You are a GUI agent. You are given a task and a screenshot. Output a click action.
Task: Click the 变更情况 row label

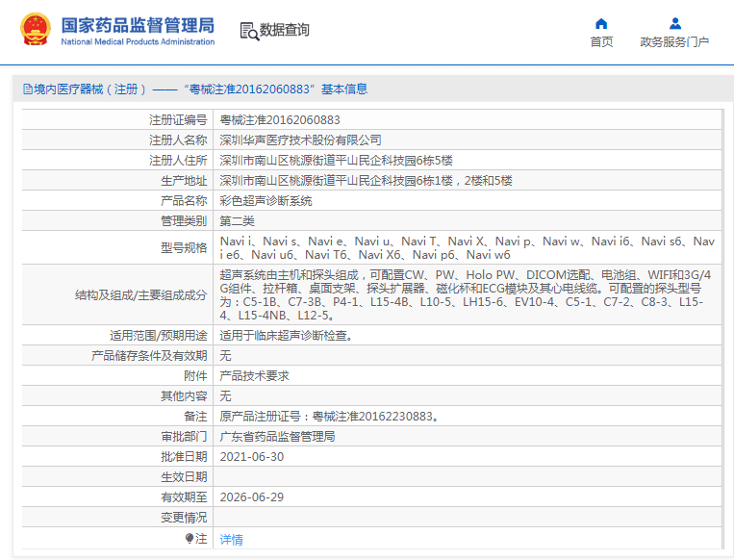coord(184,518)
